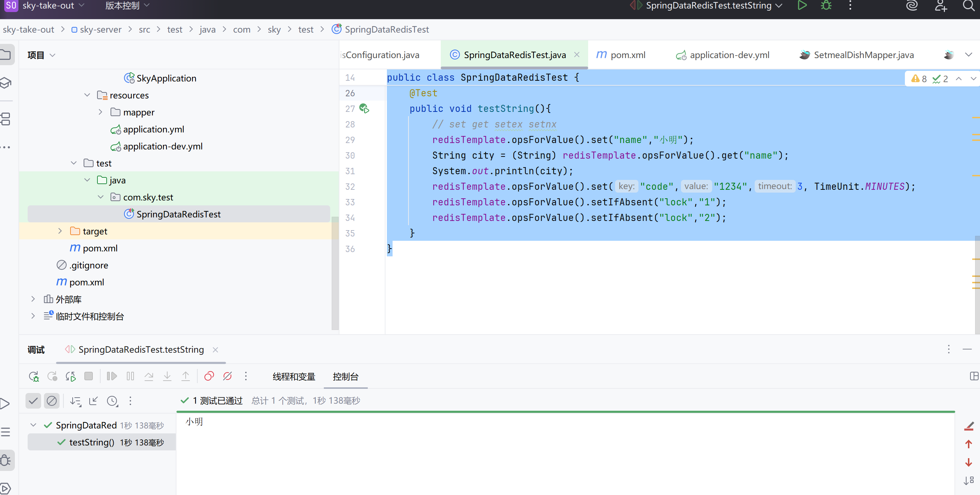
Task: Open debug layout settings icon
Action: [x=974, y=376]
